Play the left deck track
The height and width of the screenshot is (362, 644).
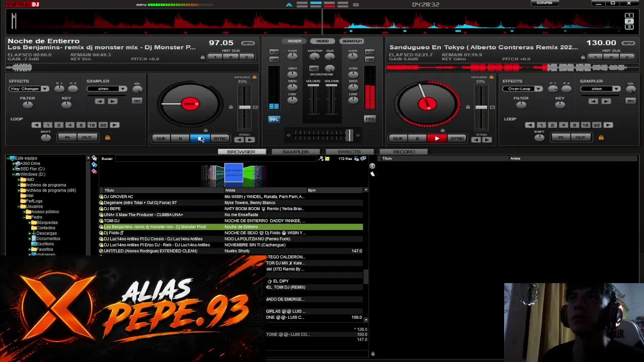[200, 138]
